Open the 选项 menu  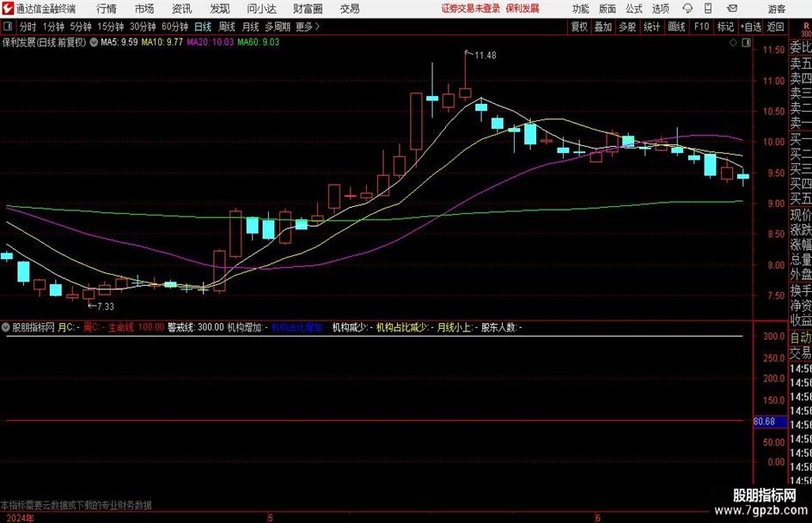pyautogui.click(x=660, y=9)
